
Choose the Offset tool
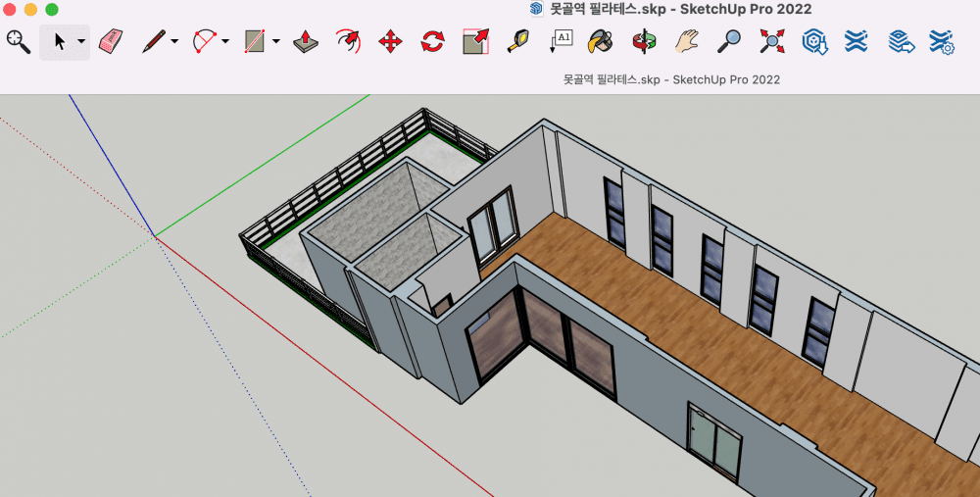(x=348, y=42)
